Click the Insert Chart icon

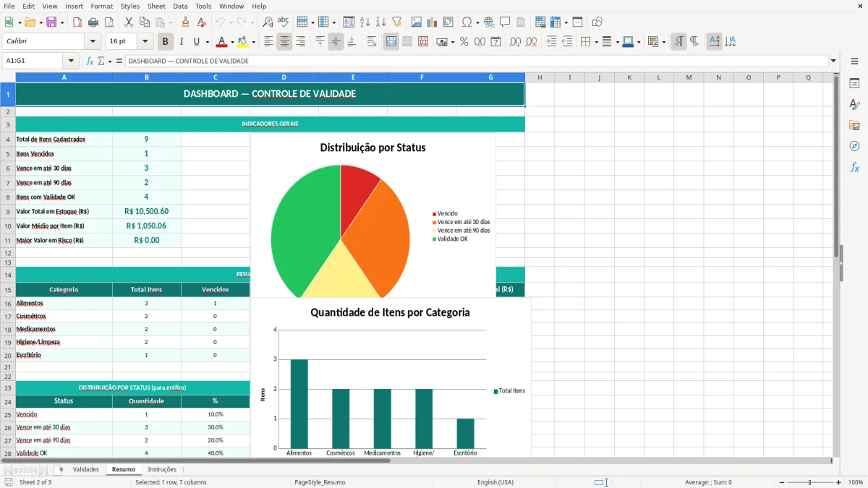(433, 22)
